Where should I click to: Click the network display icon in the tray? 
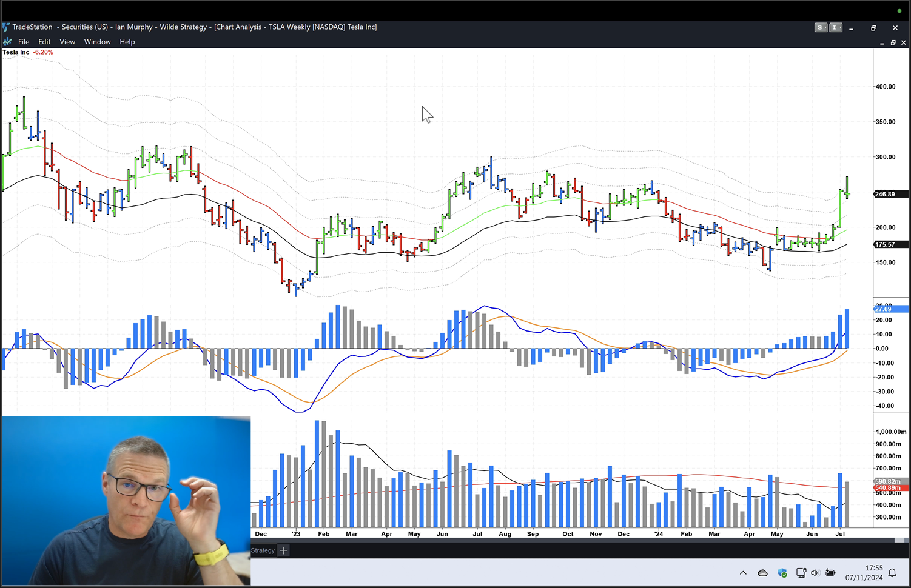click(801, 572)
